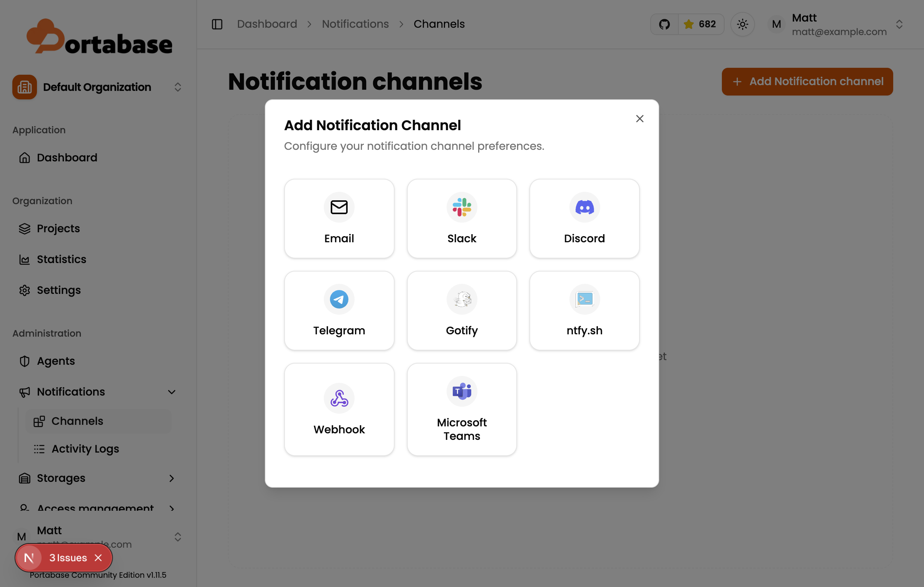Click the Add Notification channel button
This screenshot has height=587, width=924.
click(807, 82)
